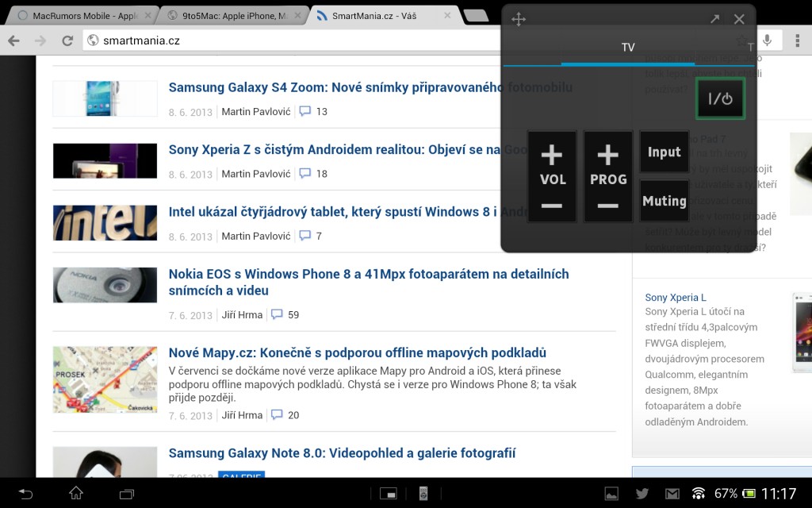
Task: Tap the Wi-Fi status icon
Action: pos(699,494)
